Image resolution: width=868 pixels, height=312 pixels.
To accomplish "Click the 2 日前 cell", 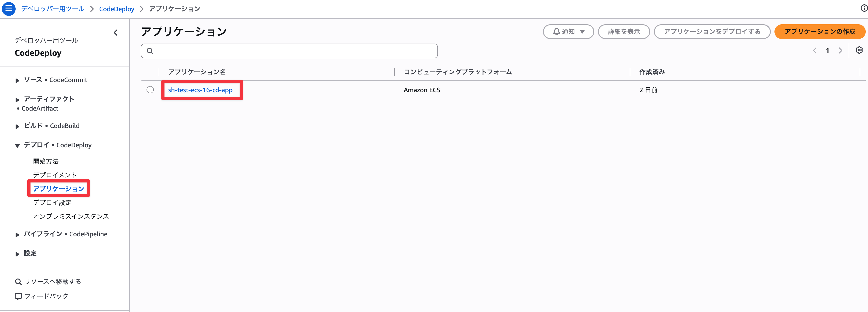I will pyautogui.click(x=648, y=90).
